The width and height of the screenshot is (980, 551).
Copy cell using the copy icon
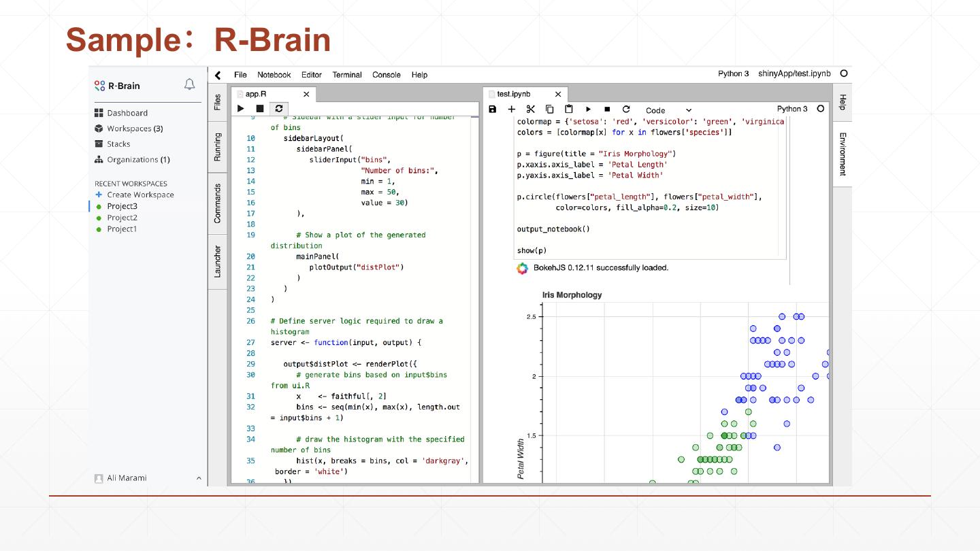550,110
